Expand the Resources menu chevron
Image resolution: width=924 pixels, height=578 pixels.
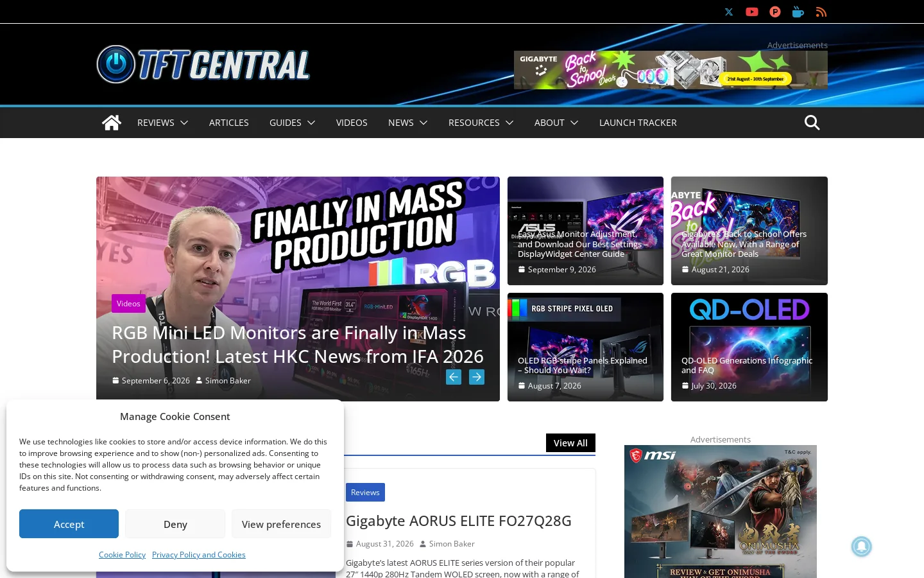point(509,123)
